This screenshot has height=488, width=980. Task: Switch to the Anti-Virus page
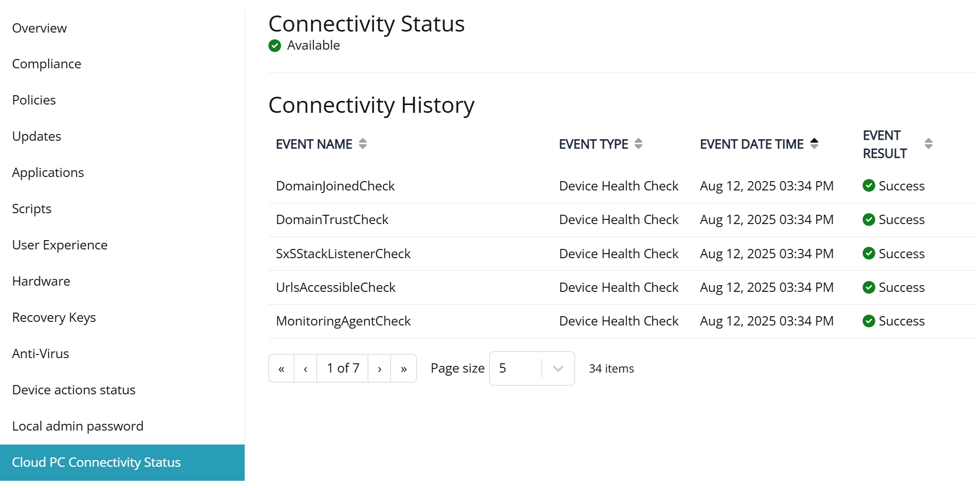click(x=40, y=354)
